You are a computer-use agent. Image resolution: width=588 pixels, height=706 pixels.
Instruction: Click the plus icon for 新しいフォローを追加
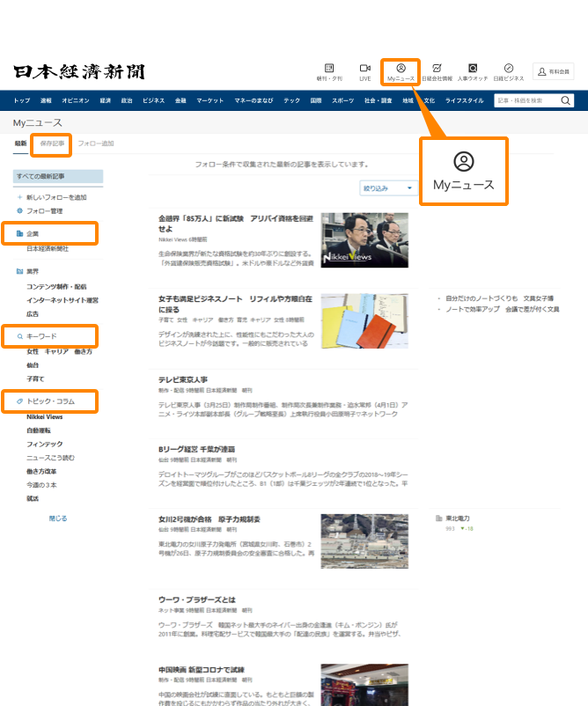19,197
